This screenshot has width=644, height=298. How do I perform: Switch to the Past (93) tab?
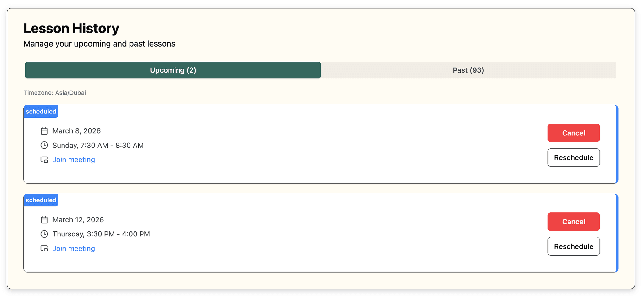pos(468,70)
